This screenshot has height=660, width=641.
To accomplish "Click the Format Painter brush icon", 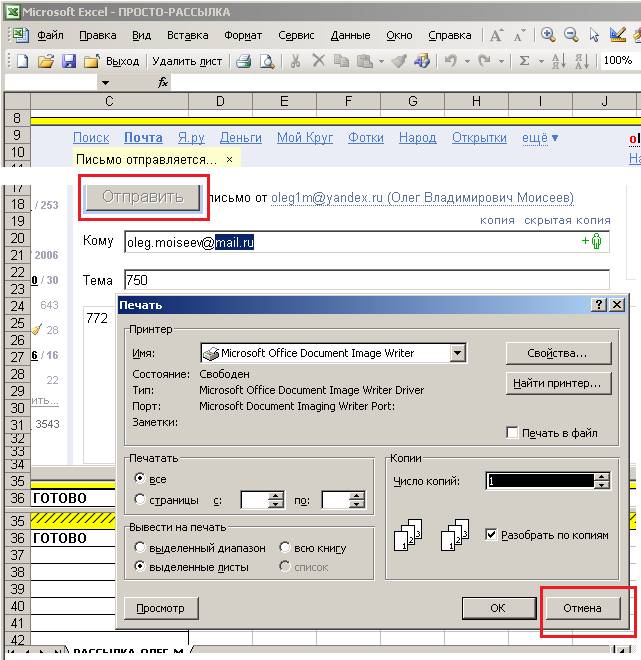I will (399, 61).
